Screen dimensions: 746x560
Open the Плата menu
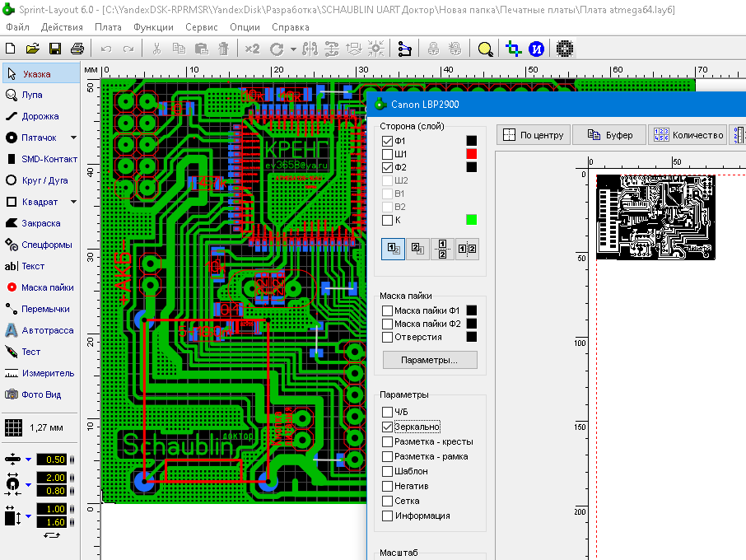108,27
